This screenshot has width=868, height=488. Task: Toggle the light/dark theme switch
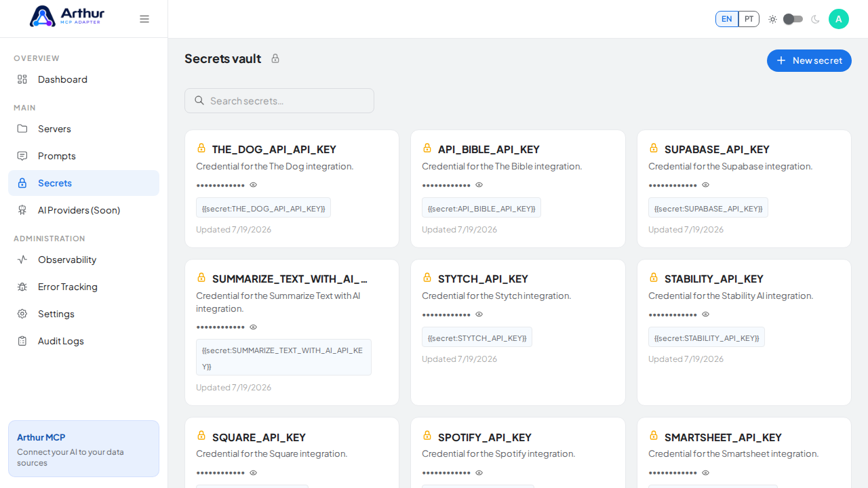tap(793, 19)
